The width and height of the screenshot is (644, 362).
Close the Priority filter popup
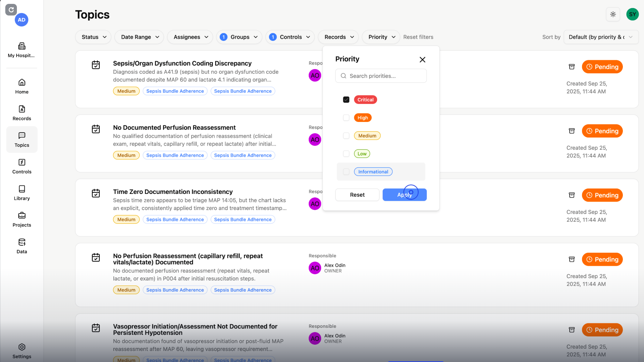click(x=423, y=60)
